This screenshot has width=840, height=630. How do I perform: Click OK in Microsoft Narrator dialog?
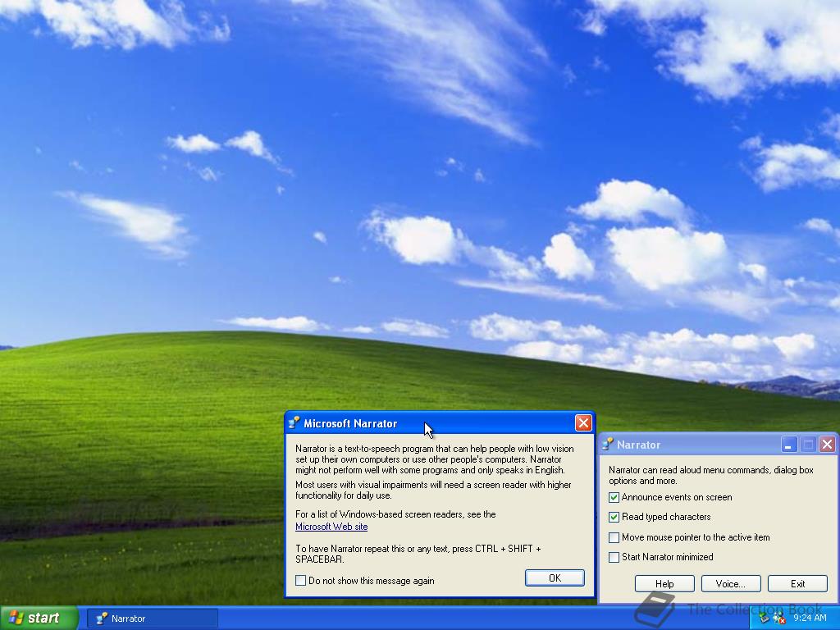pos(555,578)
